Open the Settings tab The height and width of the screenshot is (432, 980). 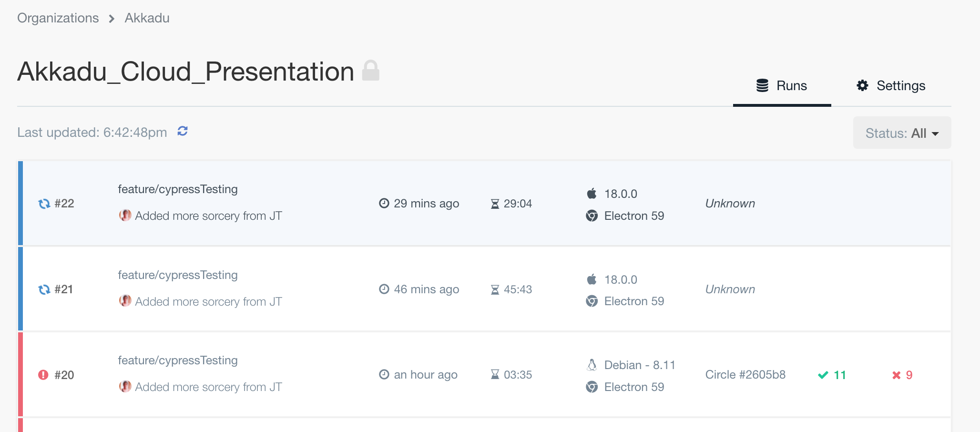pos(891,86)
